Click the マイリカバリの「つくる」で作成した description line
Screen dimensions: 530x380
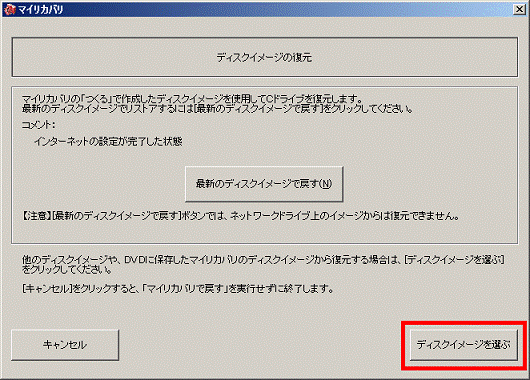point(192,99)
